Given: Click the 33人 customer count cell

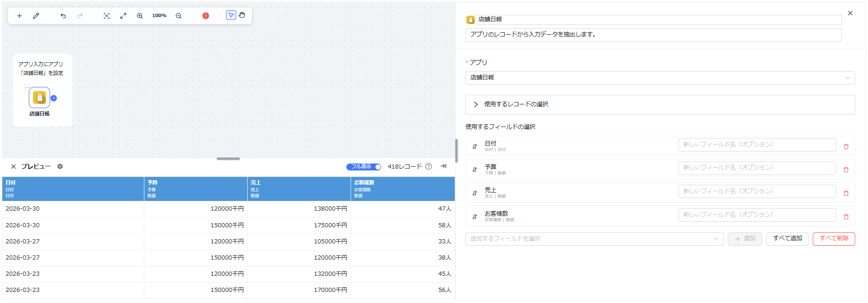Looking at the screenshot, I should tap(403, 242).
